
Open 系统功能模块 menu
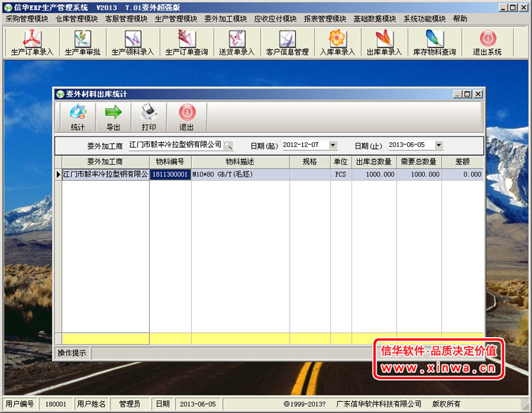pyautogui.click(x=424, y=19)
